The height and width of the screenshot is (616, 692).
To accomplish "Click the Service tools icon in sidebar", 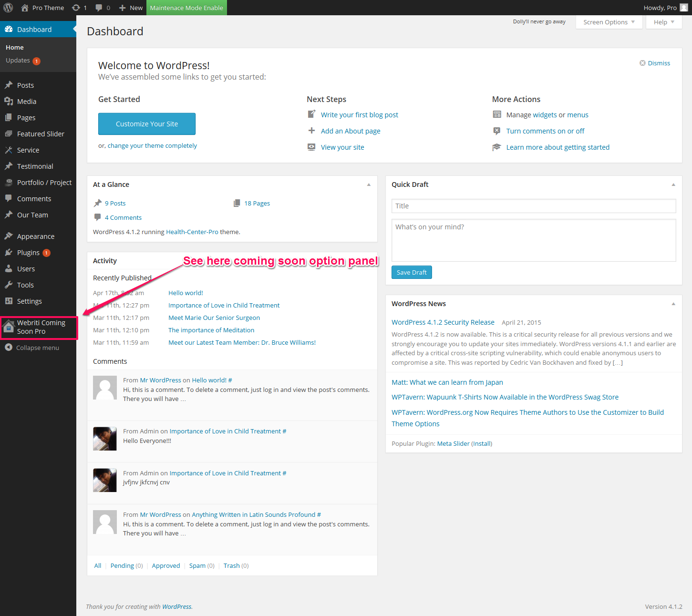I will point(9,150).
